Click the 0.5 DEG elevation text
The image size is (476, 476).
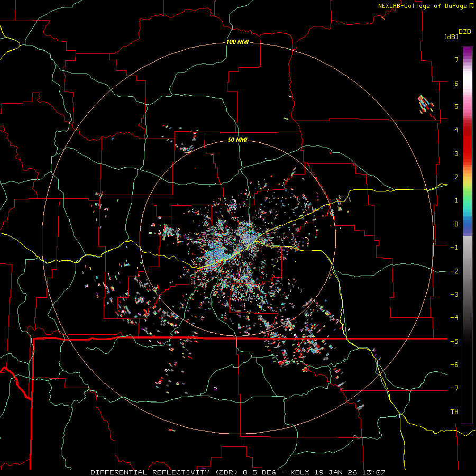point(260,472)
